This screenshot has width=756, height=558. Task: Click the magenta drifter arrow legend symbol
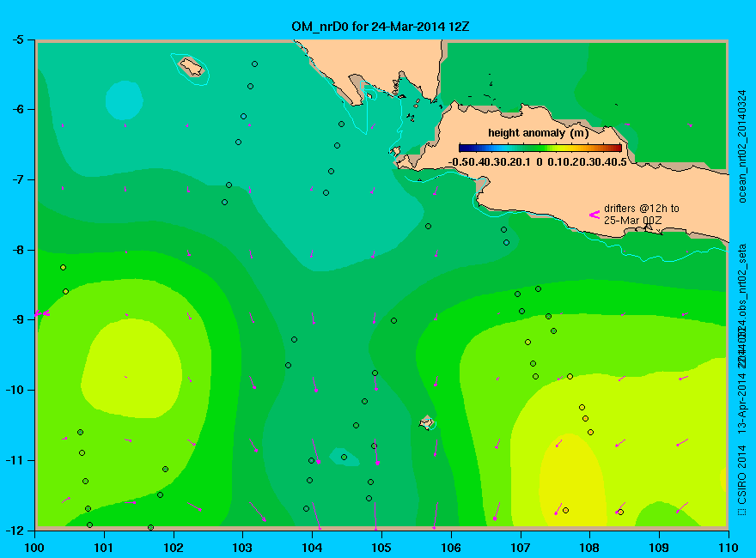(594, 215)
